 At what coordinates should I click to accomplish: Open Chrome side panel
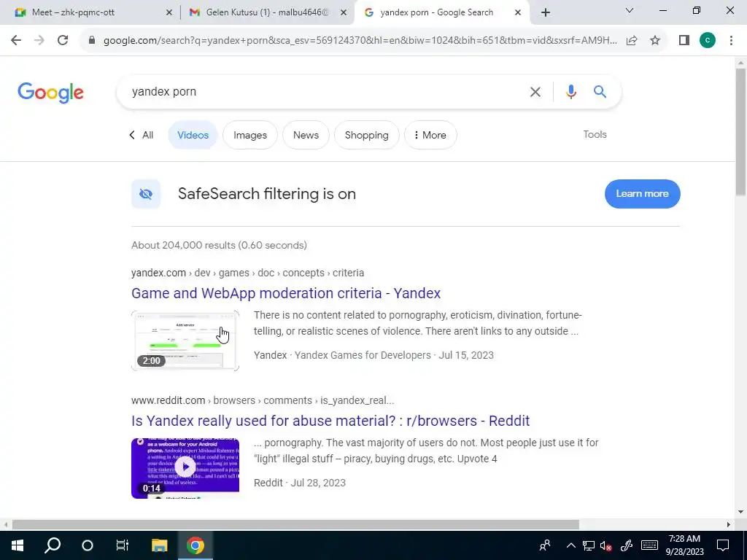(x=684, y=41)
